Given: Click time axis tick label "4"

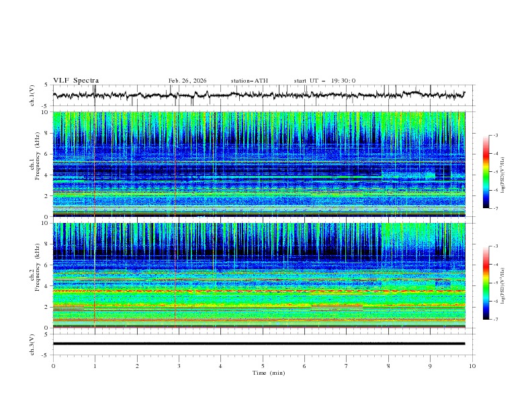Looking at the screenshot, I should [x=220, y=366].
